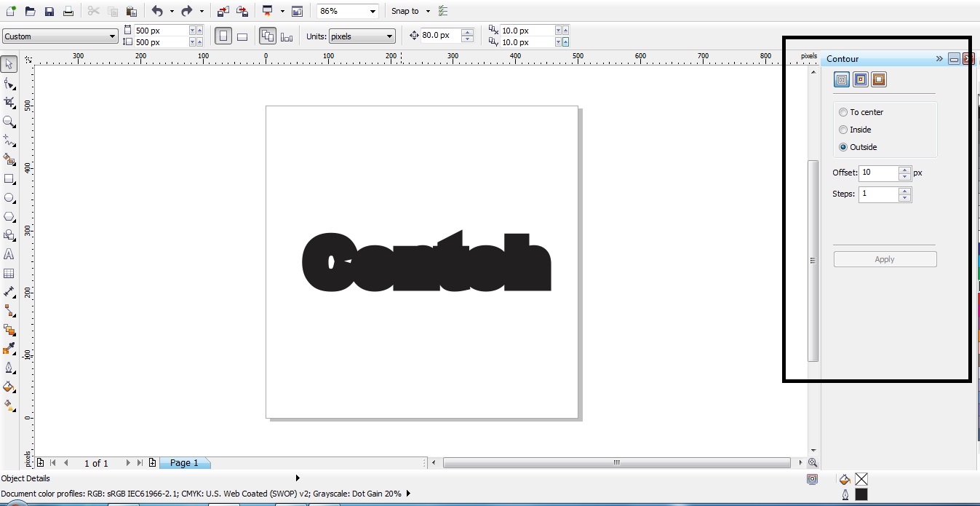Select the Pick tool
The width and height of the screenshot is (980, 506).
coord(9,65)
